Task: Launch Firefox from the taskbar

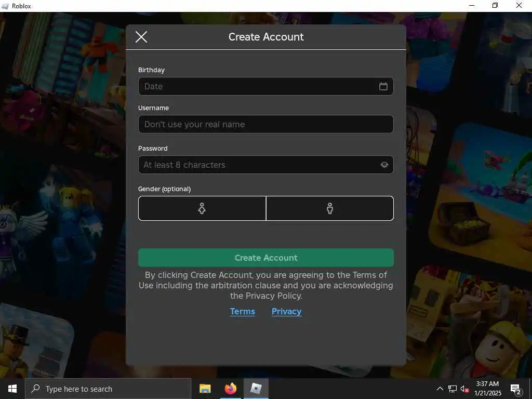Action: pyautogui.click(x=230, y=389)
